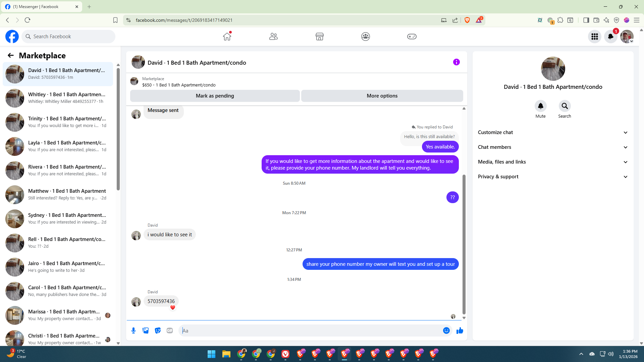
Task: Open the GIF picker icon
Action: pyautogui.click(x=170, y=330)
